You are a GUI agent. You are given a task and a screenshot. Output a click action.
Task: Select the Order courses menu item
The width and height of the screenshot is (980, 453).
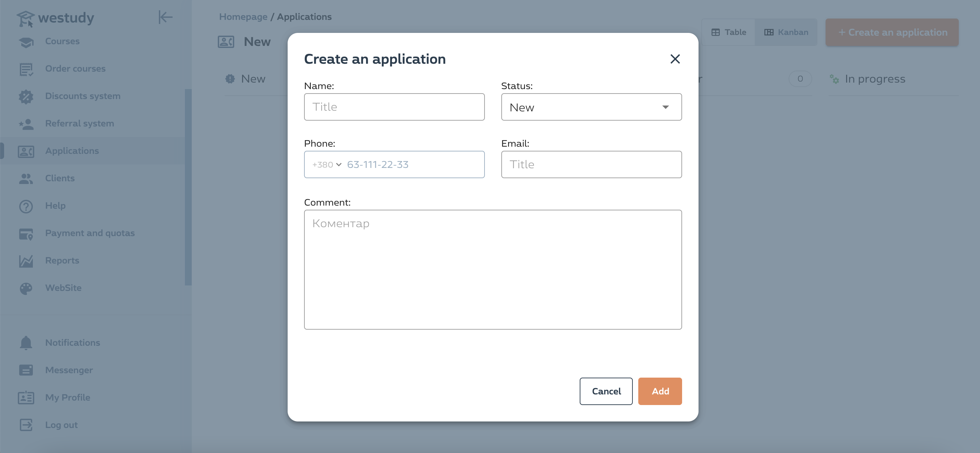tap(75, 68)
